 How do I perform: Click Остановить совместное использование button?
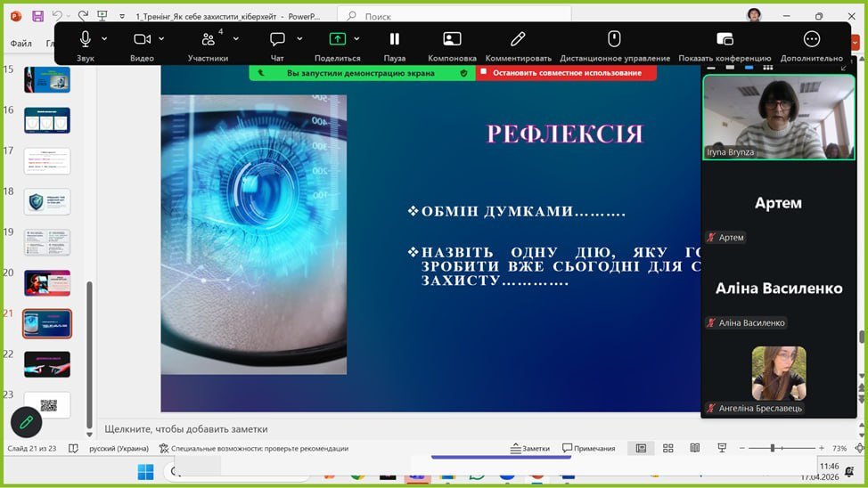coord(567,73)
